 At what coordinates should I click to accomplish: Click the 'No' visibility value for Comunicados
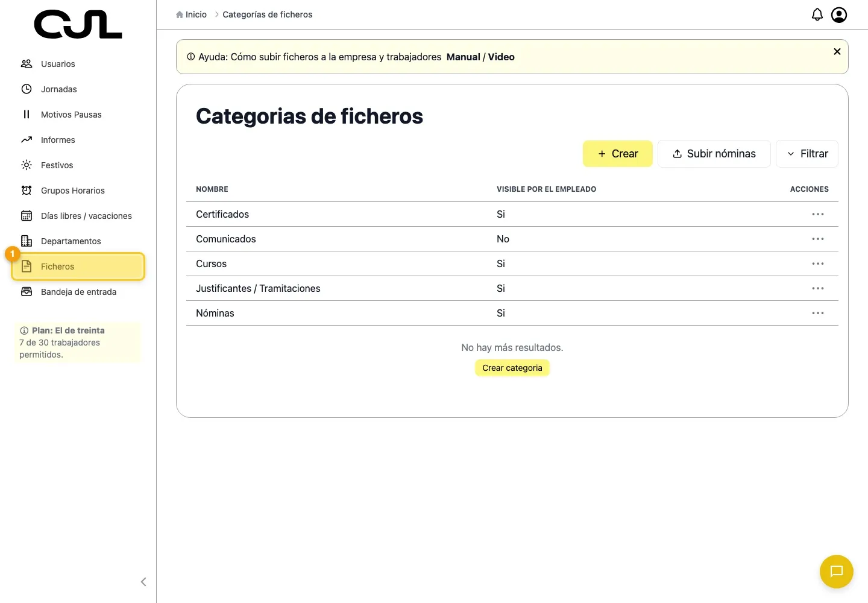point(503,239)
